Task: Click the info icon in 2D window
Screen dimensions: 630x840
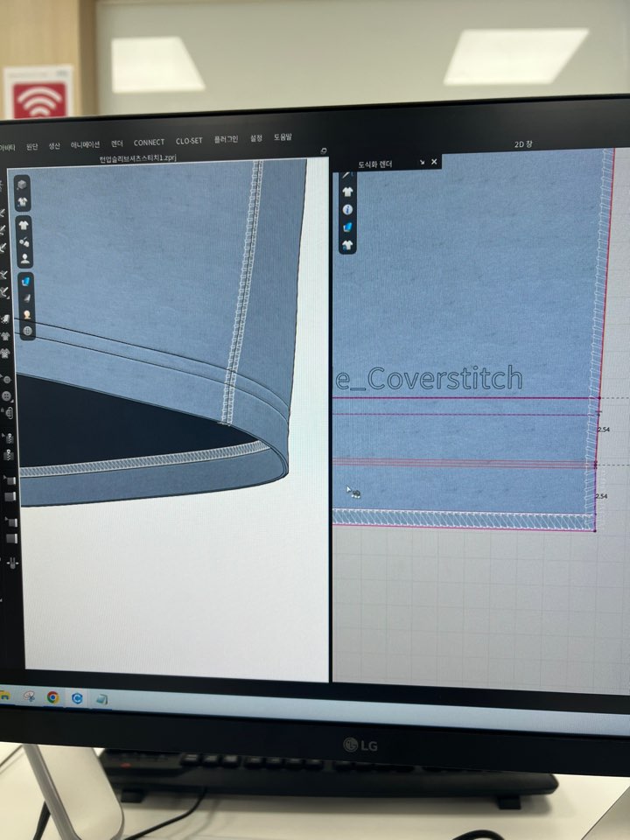Action: point(347,209)
